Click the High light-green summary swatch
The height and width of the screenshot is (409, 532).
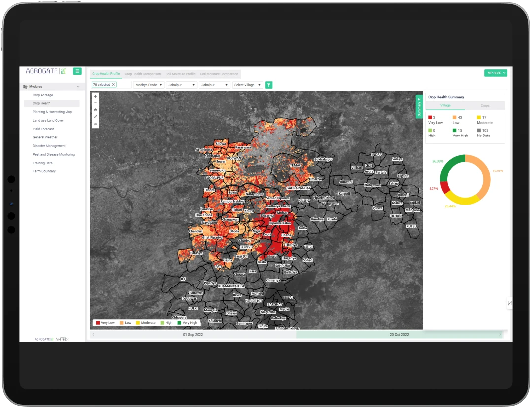pos(430,130)
